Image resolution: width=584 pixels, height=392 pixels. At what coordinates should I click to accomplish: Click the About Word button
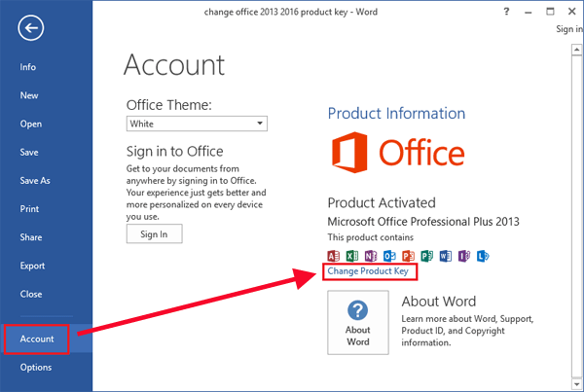tap(358, 322)
